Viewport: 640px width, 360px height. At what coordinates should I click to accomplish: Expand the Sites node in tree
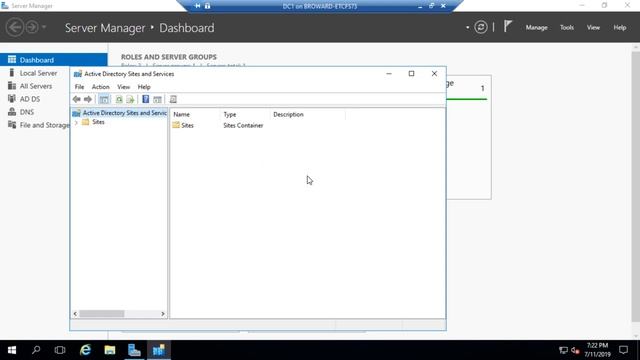(76, 122)
